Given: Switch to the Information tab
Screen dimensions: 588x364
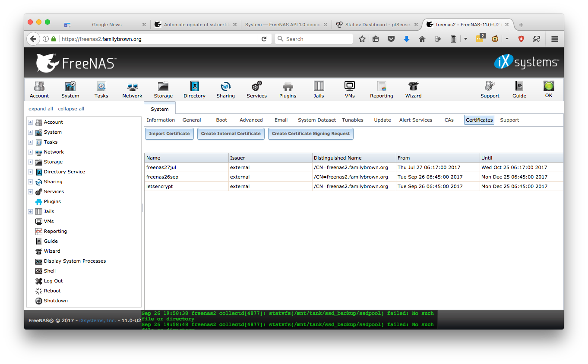Looking at the screenshot, I should pyautogui.click(x=161, y=120).
